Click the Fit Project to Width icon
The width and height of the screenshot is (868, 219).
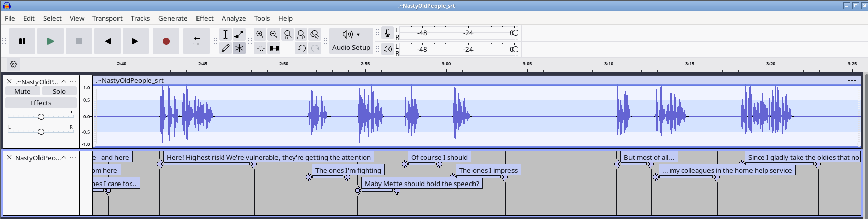pos(301,34)
